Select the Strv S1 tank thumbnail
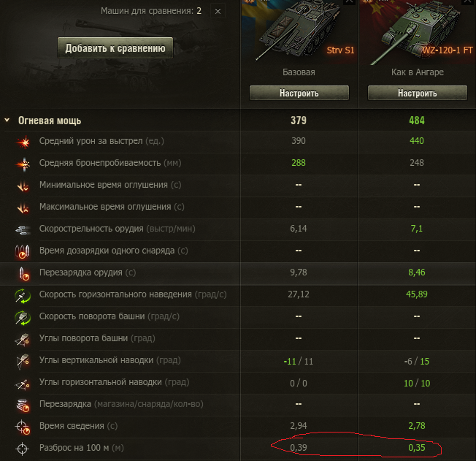This screenshot has height=461, width=476. (x=297, y=33)
